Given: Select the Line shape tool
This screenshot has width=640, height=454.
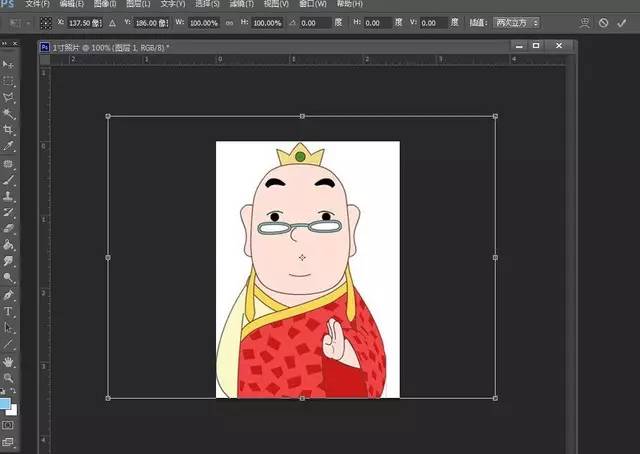Looking at the screenshot, I should [8, 344].
